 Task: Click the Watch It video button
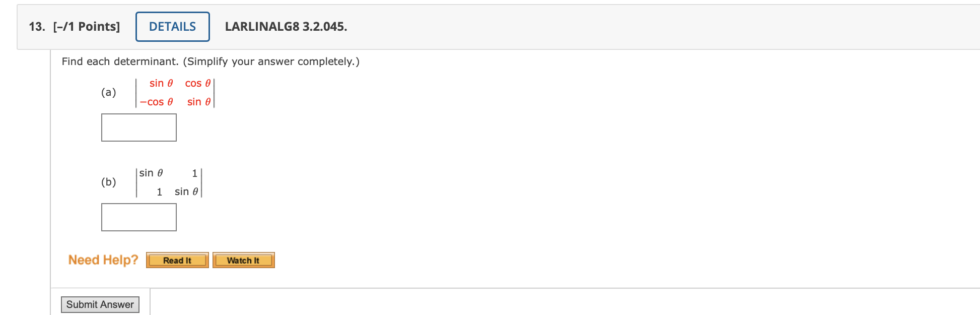[243, 260]
